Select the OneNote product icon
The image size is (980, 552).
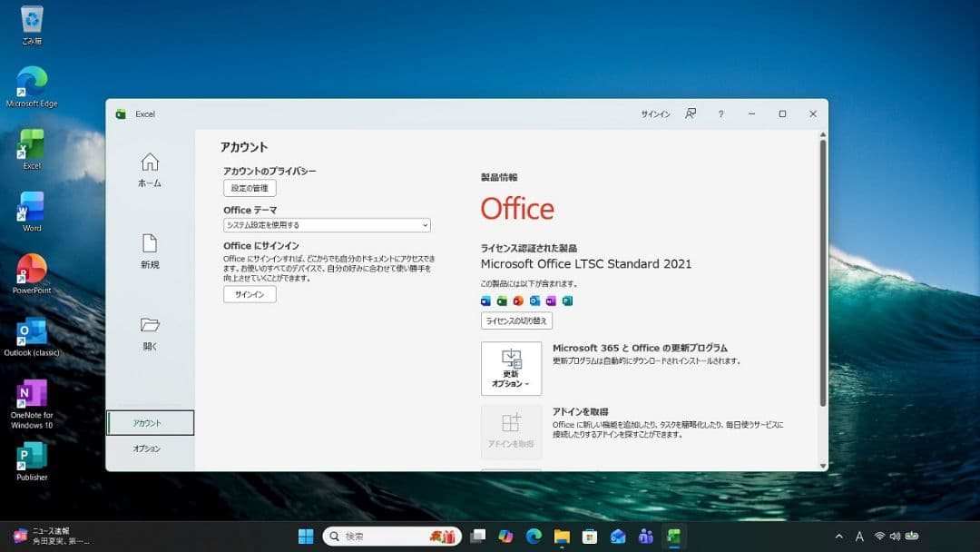click(551, 301)
